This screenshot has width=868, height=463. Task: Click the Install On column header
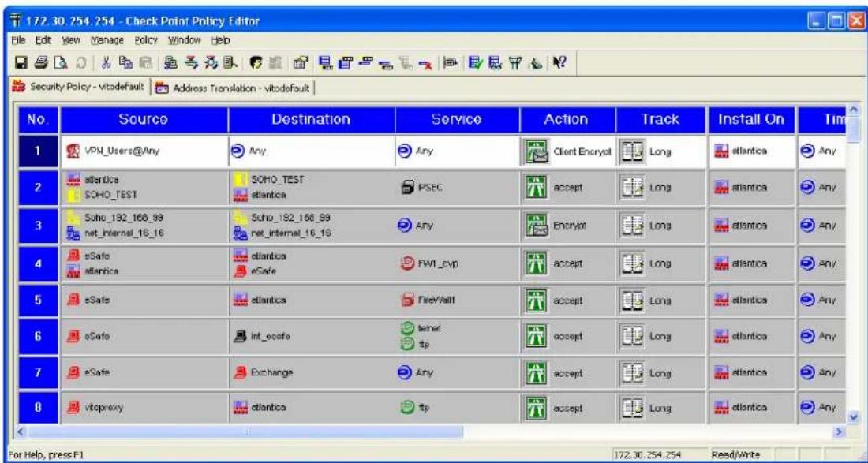click(x=751, y=119)
